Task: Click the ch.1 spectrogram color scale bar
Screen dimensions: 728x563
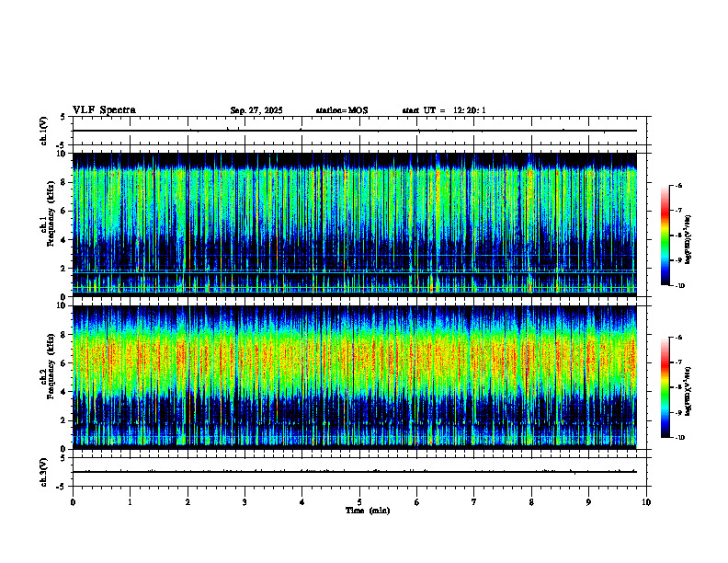Action: coord(665,236)
